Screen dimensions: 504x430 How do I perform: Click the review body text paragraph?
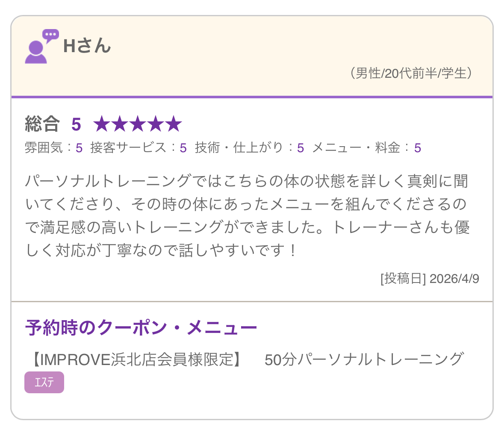point(247,216)
